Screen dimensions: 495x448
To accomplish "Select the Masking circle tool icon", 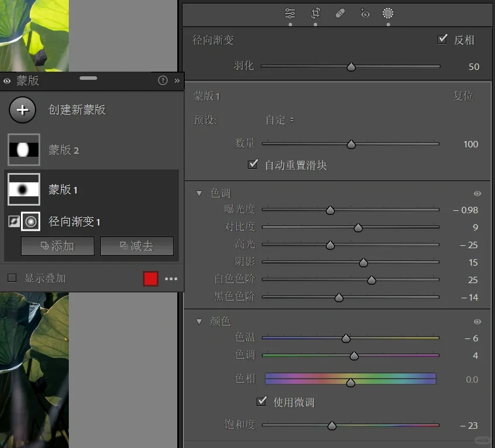I will (x=388, y=13).
